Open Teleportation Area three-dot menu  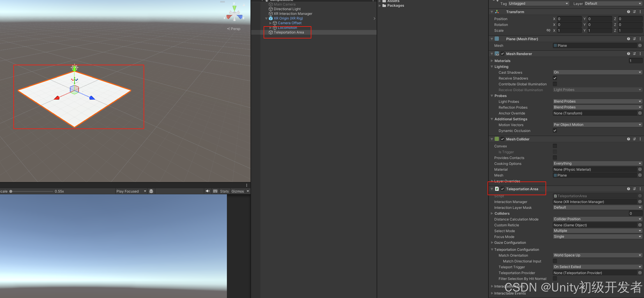[640, 189]
